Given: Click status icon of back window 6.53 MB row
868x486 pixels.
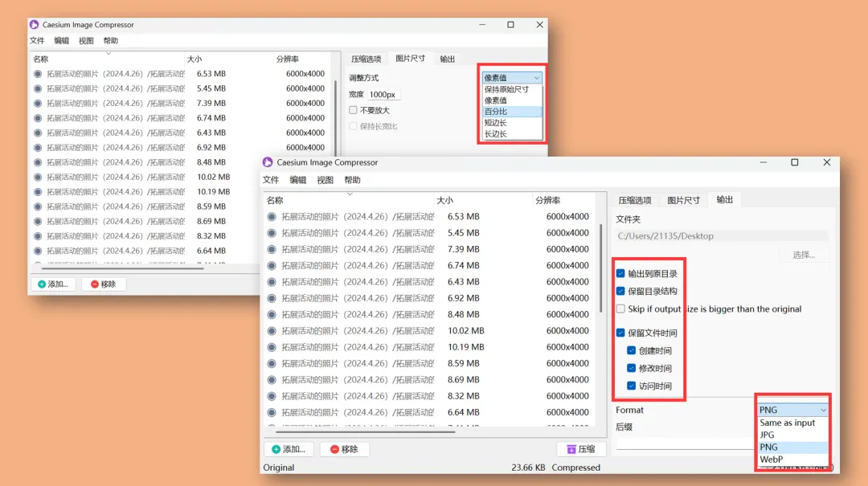Looking at the screenshot, I should tap(38, 74).
